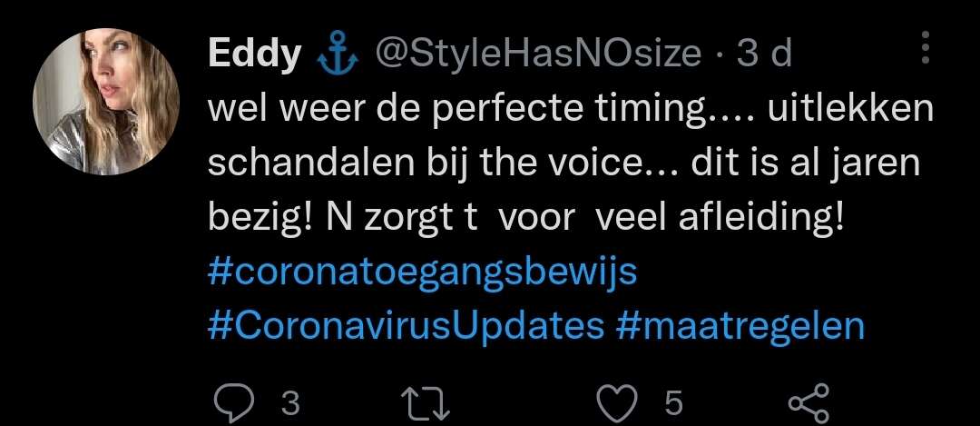Open the #CoronavirusUpdates hashtag
Screen dimensions: 980x426
[x=407, y=326]
